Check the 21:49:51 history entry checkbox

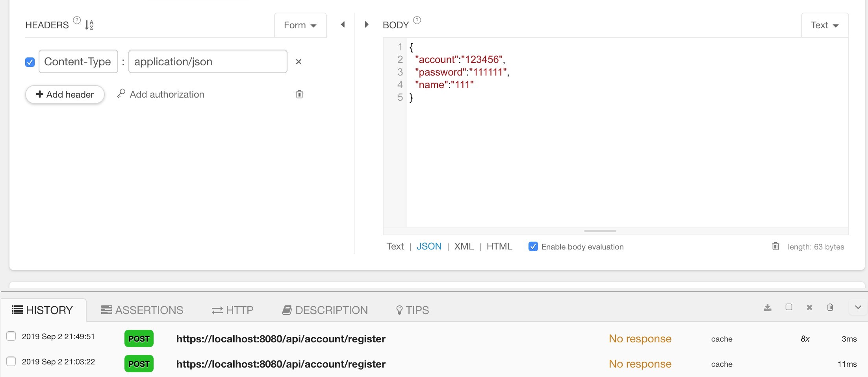coord(11,336)
